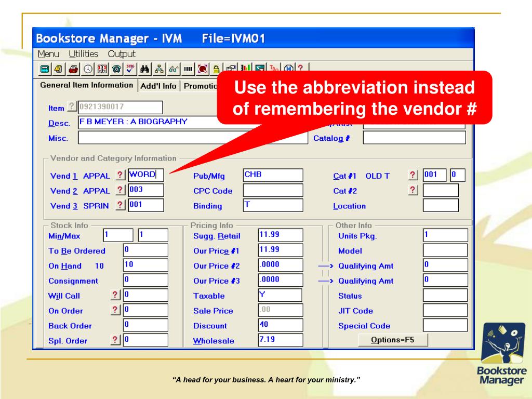This screenshot has height=399, width=532.
Task: Click the Cat #1 field containing 001
Action: pos(435,175)
